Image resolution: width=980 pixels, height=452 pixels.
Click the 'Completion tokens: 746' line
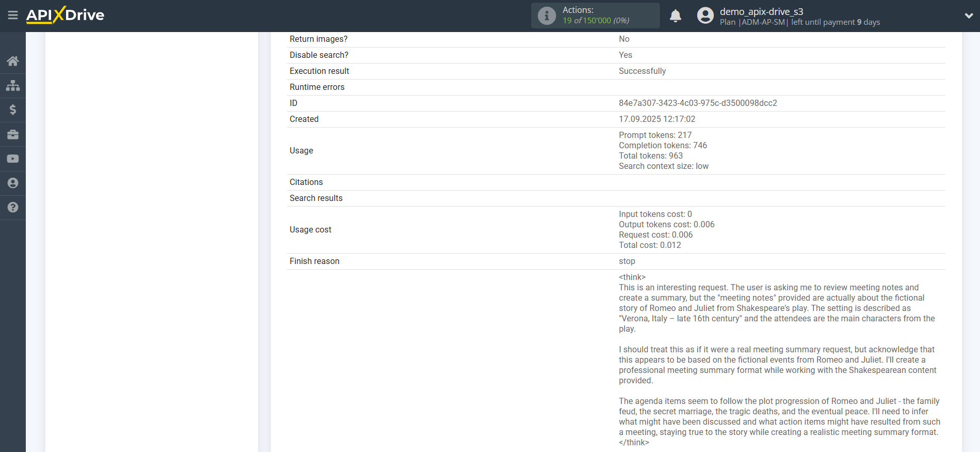663,145
